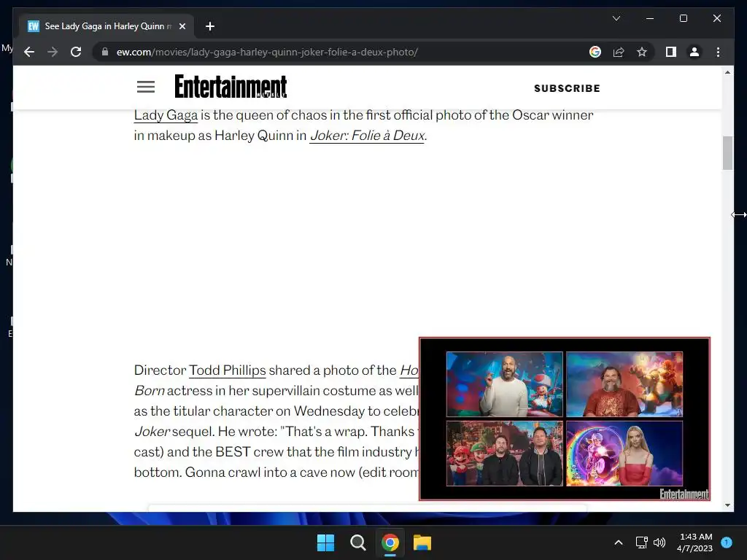
Task: Minimize the Chrome window
Action: [650, 18]
